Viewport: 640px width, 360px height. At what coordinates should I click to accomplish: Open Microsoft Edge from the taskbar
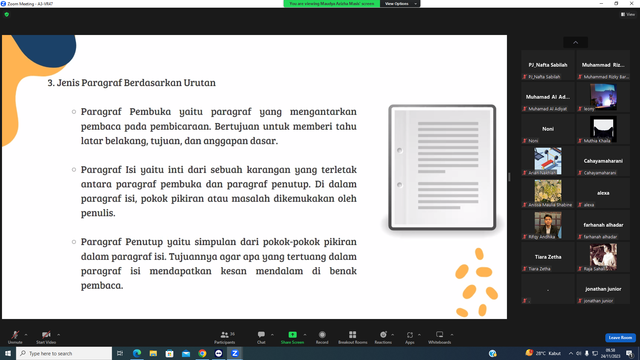point(137,353)
